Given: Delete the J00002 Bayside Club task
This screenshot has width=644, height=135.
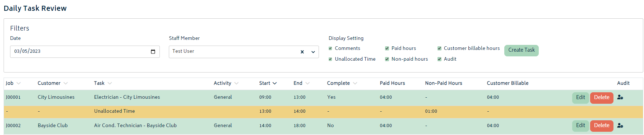Looking at the screenshot, I should coord(602,126).
